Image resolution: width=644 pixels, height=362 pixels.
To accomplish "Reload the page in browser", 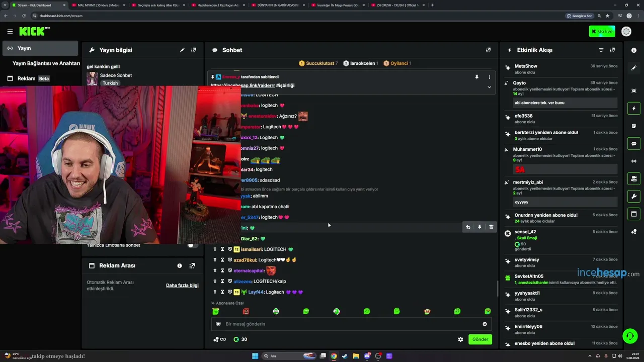I will (24, 16).
